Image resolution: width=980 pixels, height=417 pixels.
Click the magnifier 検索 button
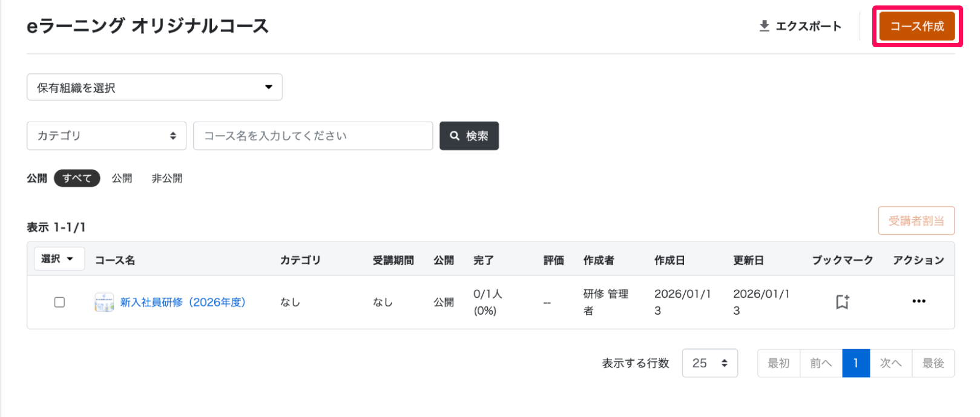tap(469, 136)
